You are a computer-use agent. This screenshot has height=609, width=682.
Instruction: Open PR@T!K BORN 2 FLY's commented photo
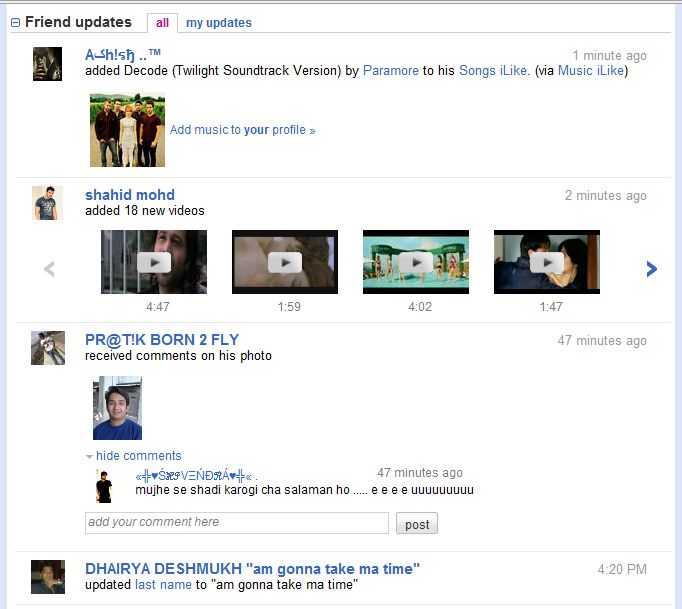point(117,408)
